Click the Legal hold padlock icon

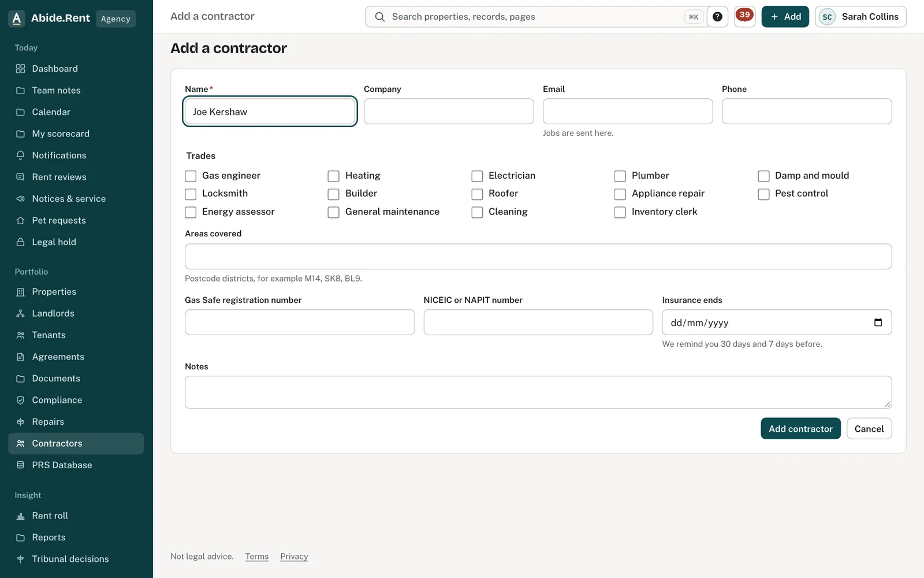tap(20, 242)
